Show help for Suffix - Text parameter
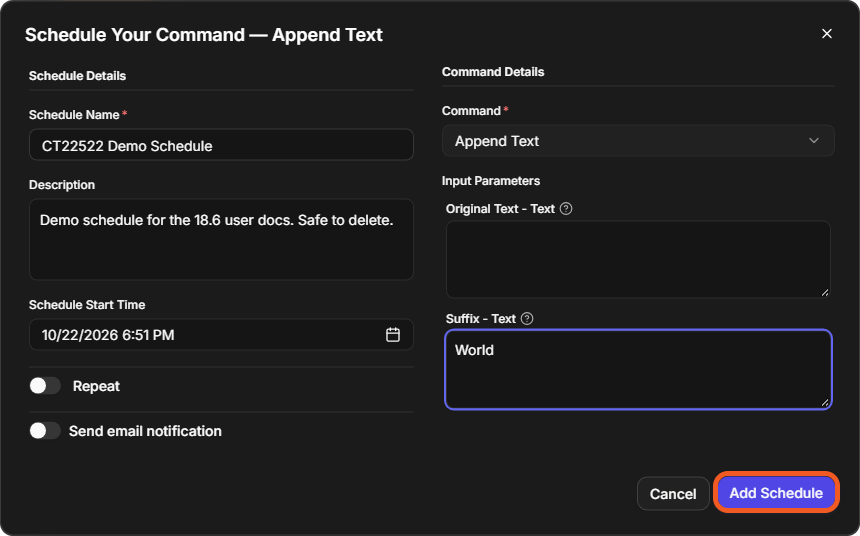Image resolution: width=860 pixels, height=536 pixels. coord(527,319)
